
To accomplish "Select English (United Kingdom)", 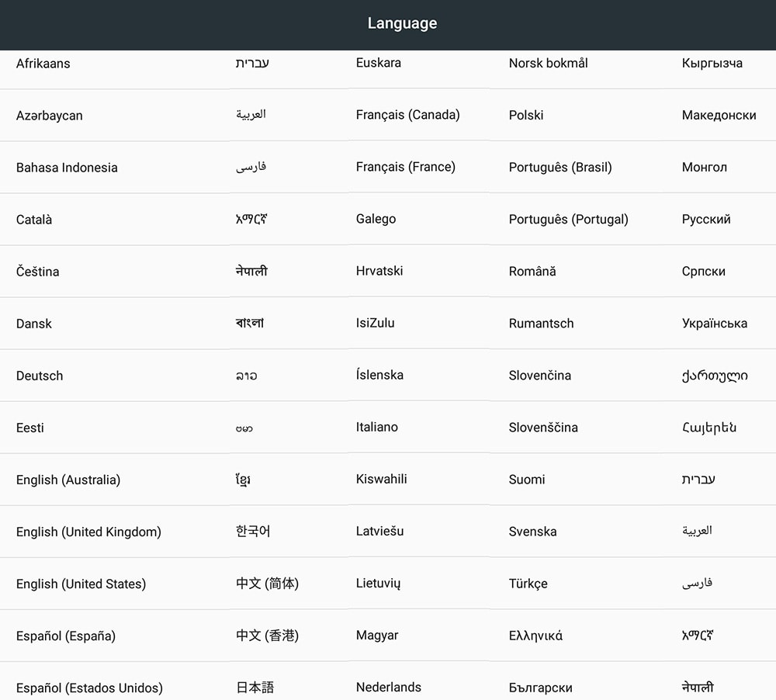I will [88, 532].
